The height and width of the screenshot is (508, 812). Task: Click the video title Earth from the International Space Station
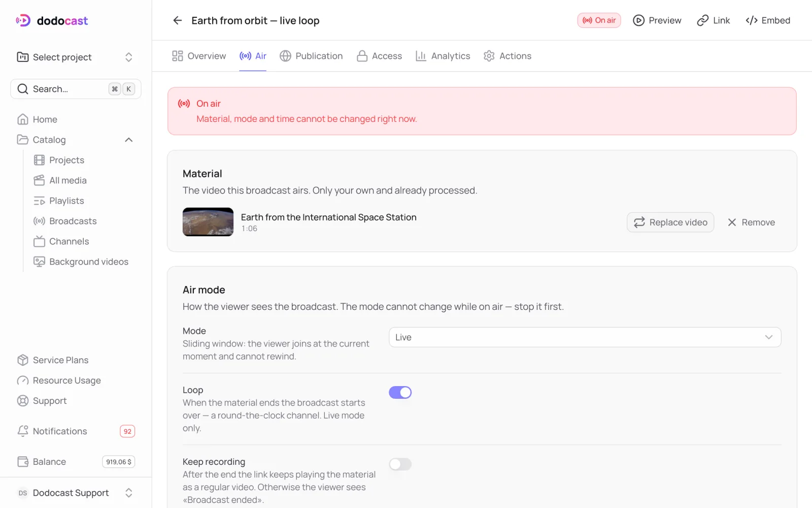pos(329,217)
